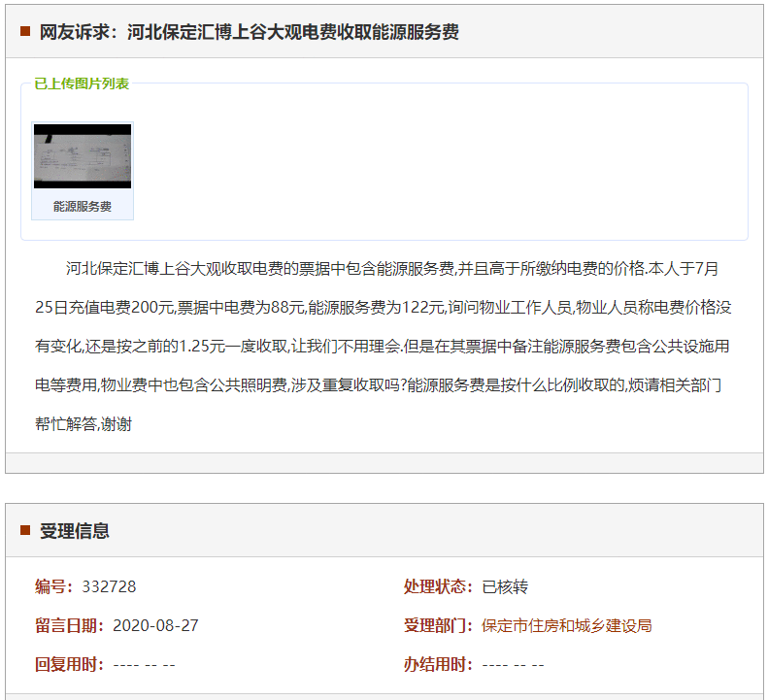This screenshot has height=700, width=768.
Task: Click the 能源服务费 caption under the thumbnail
Action: 83,206
